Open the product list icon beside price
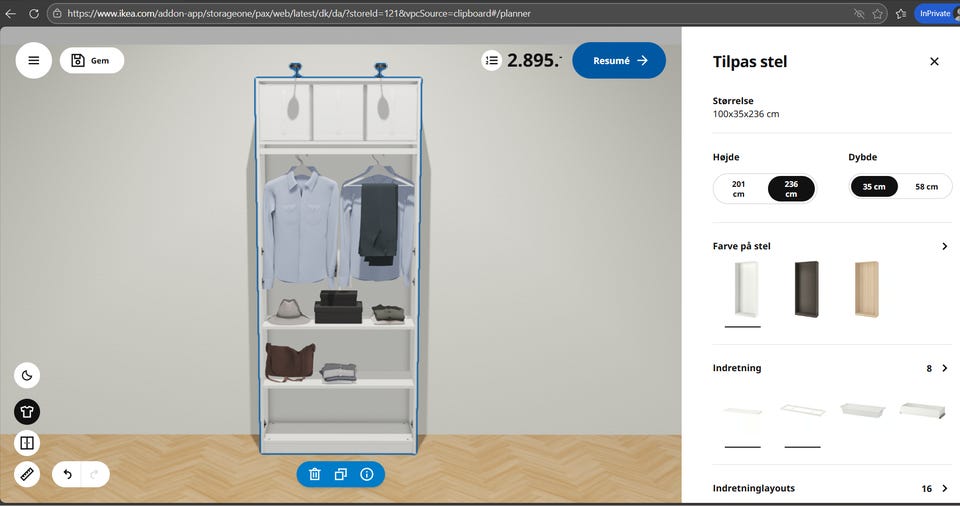 (x=492, y=61)
